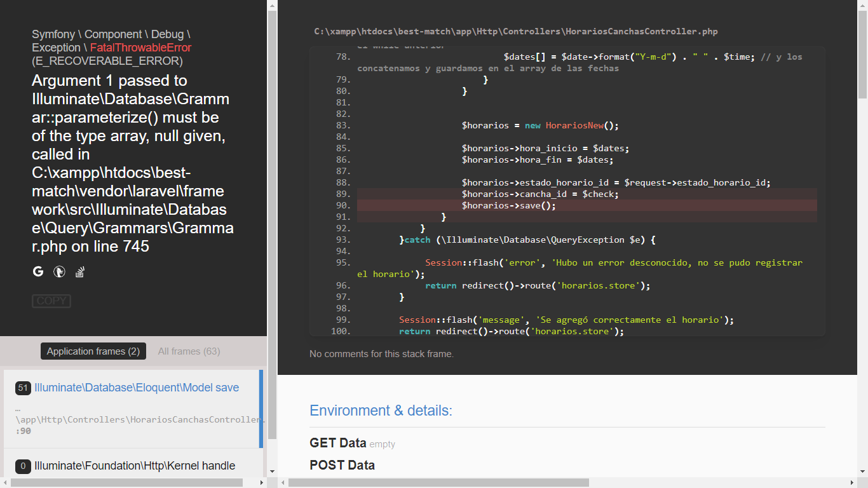Viewport: 868px width, 488px height.
Task: Click the error message 'Argument 1 passed to'
Action: pos(109,81)
